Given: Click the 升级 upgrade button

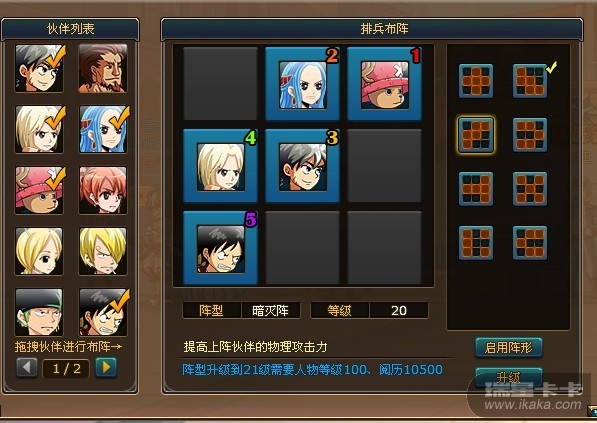Looking at the screenshot, I should (509, 377).
